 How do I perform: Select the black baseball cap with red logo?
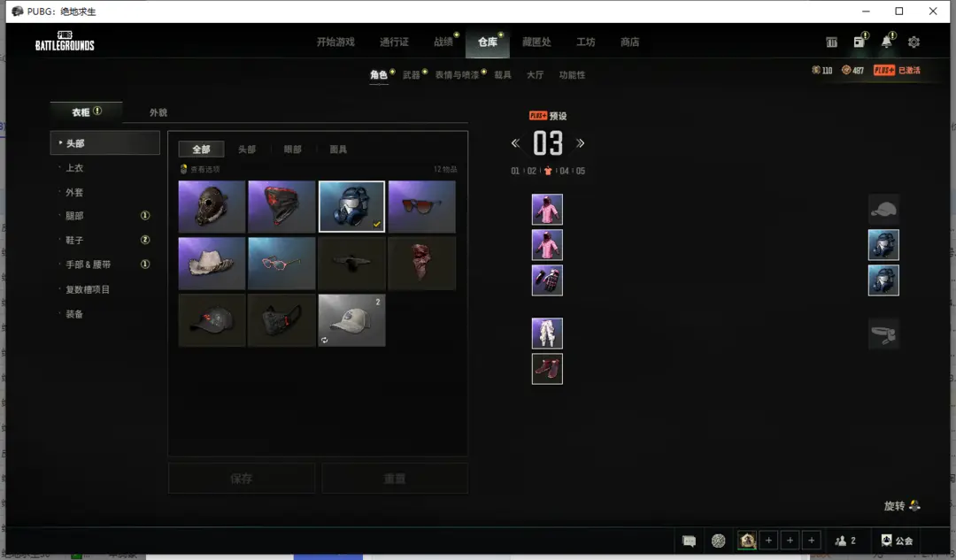(212, 320)
